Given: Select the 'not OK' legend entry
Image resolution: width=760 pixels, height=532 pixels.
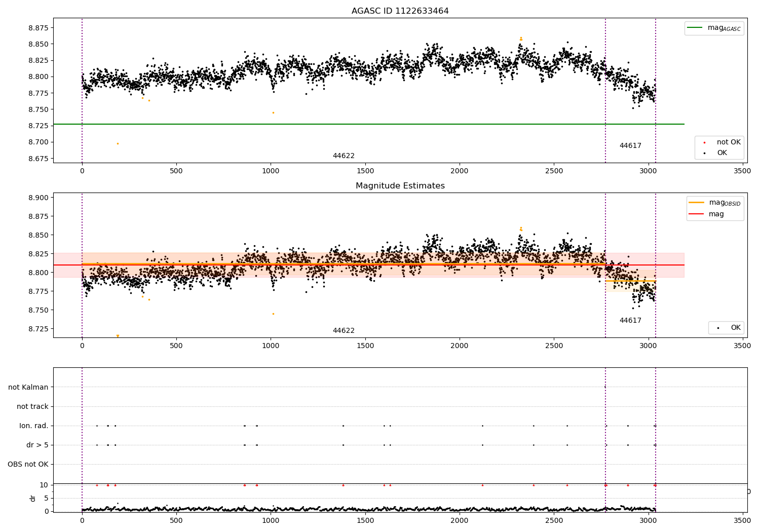Looking at the screenshot, I should point(729,142).
